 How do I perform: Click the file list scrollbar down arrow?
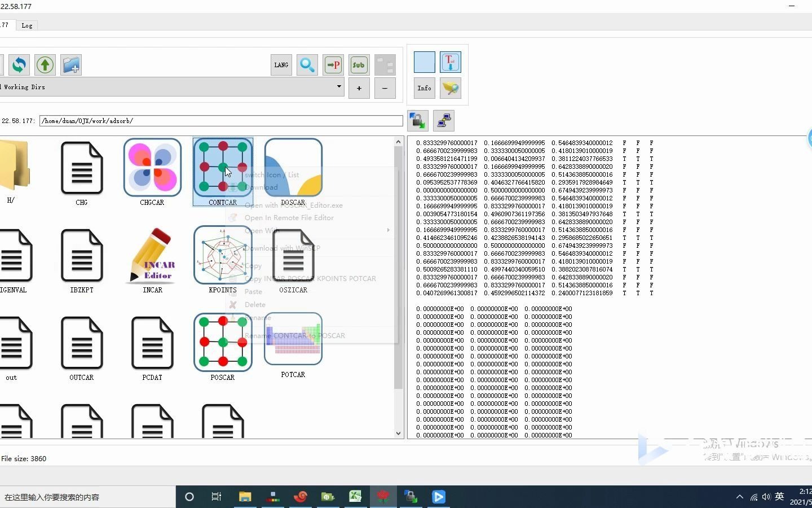coord(398,433)
